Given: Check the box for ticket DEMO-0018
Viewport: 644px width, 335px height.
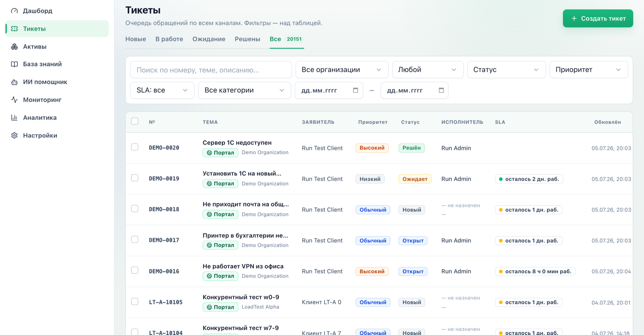Looking at the screenshot, I should (135, 209).
